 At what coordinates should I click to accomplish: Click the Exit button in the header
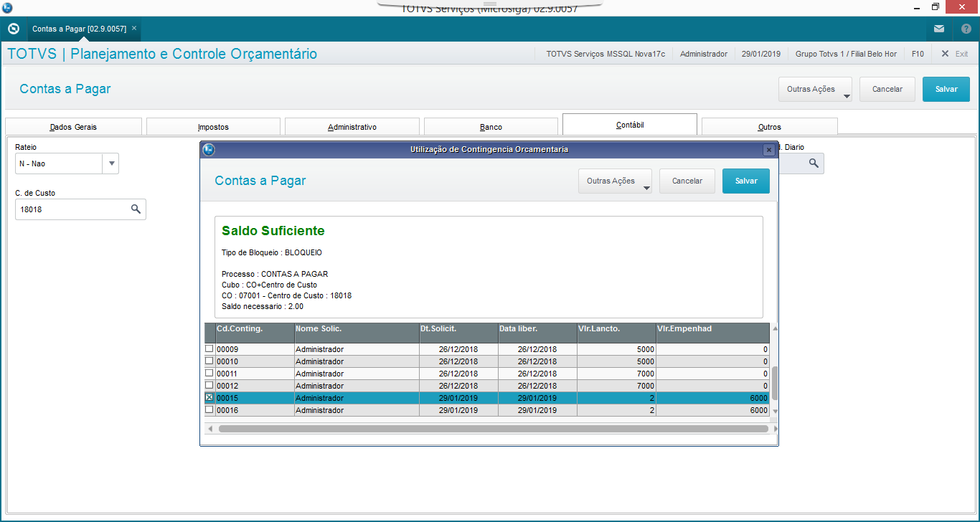coord(955,54)
